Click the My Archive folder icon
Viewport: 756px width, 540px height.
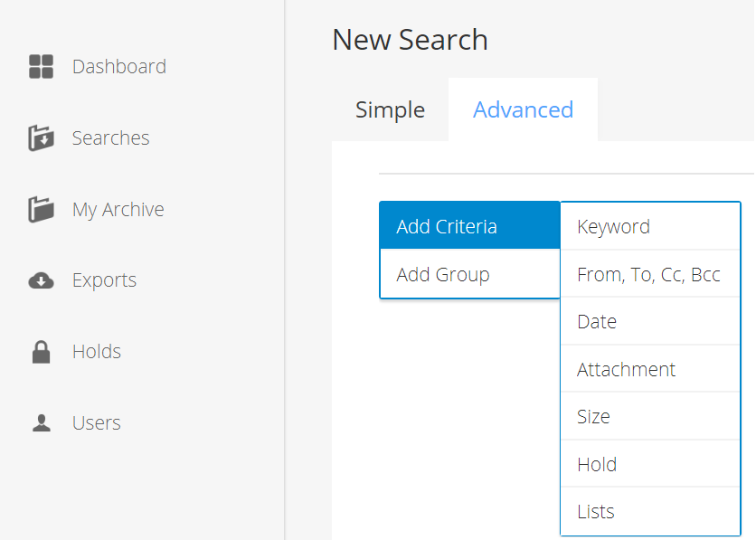tap(41, 209)
